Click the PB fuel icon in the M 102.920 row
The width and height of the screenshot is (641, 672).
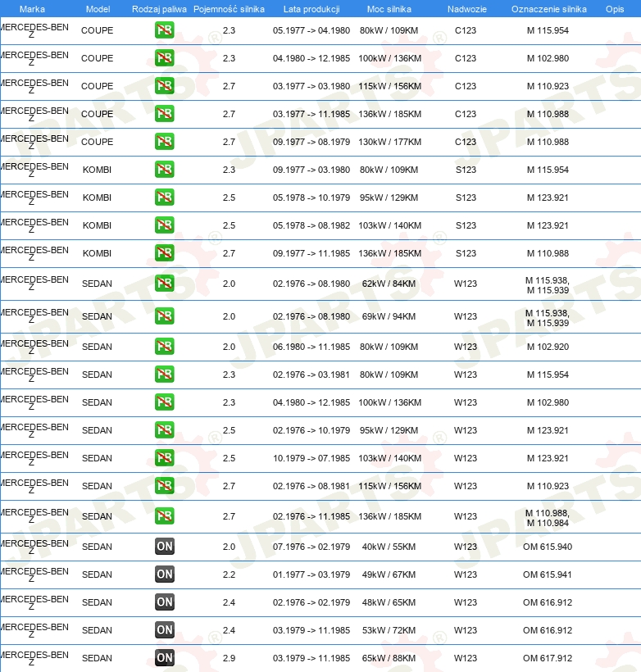tap(165, 347)
